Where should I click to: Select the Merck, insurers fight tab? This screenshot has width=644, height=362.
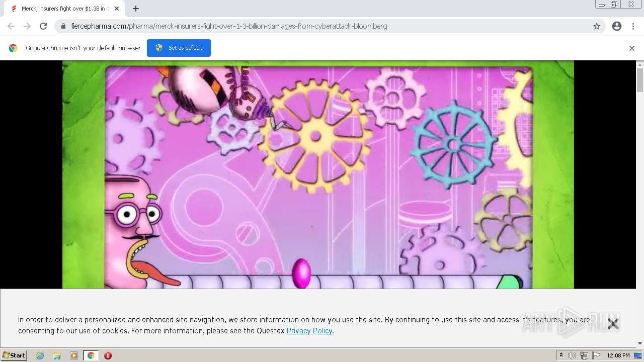click(x=64, y=9)
